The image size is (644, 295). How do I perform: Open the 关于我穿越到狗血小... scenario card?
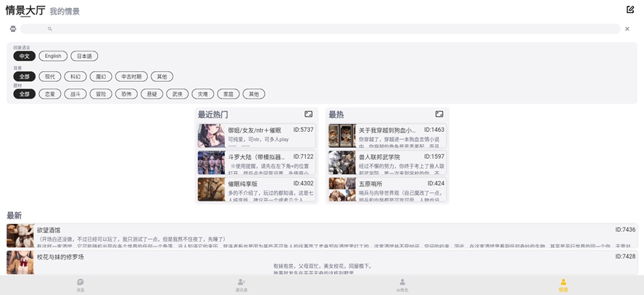387,136
